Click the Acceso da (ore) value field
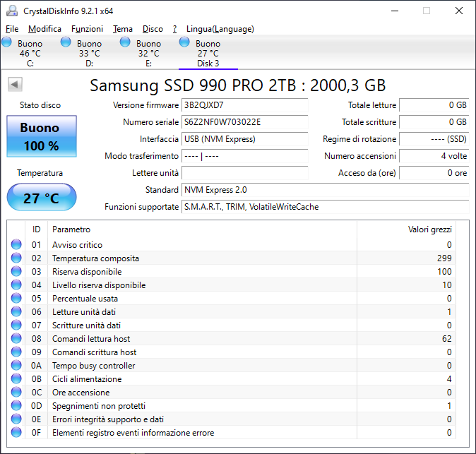The width and height of the screenshot is (476, 454). click(434, 173)
